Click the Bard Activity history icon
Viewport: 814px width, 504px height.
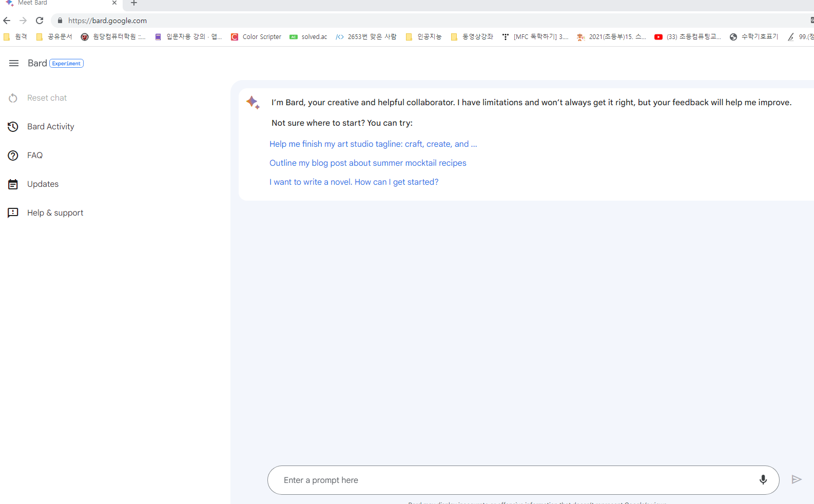pyautogui.click(x=13, y=127)
